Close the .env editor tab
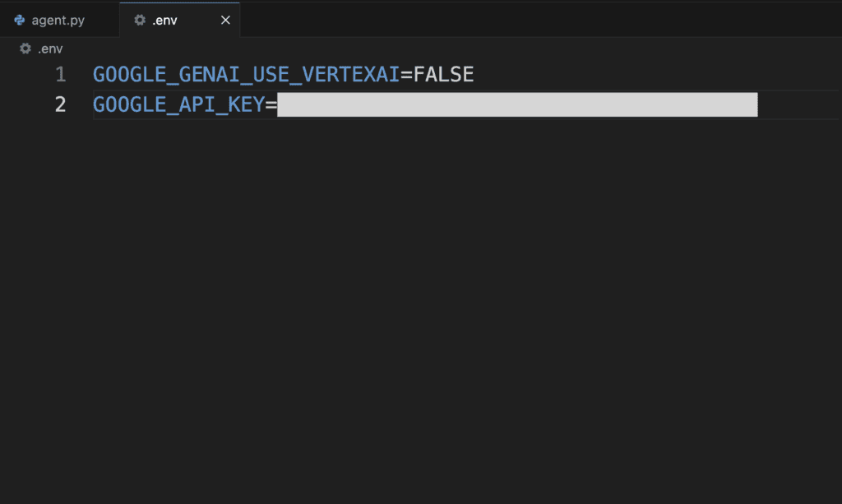 225,20
